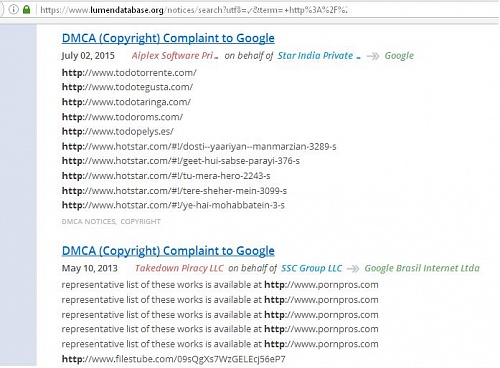
Task: Click the COPYRIGHT tag
Action: (x=140, y=222)
